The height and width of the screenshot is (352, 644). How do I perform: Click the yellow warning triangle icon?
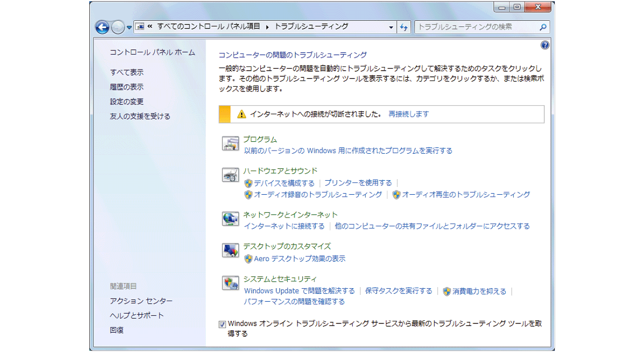(x=242, y=114)
